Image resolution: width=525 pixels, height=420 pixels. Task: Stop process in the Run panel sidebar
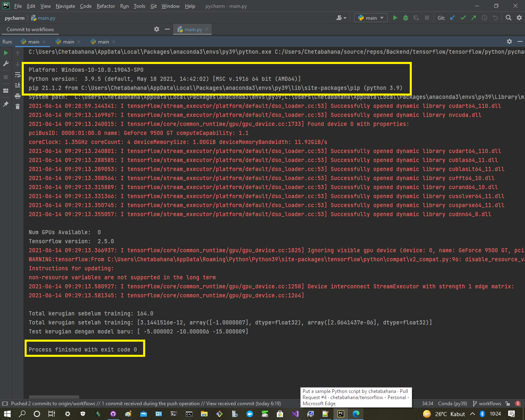(x=6, y=77)
